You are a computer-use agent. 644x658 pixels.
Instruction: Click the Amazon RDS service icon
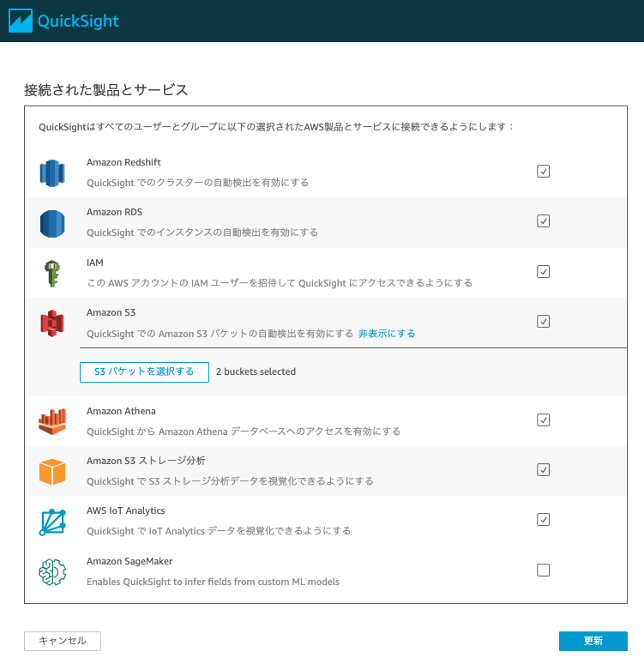pyautogui.click(x=52, y=224)
